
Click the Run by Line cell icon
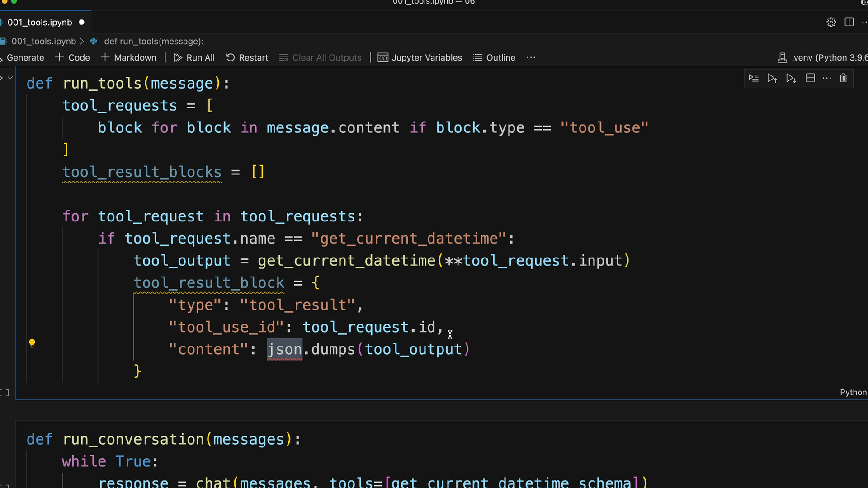(x=753, y=78)
